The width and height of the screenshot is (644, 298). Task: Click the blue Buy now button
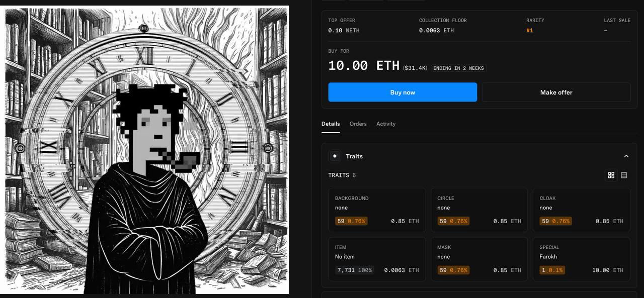click(403, 92)
